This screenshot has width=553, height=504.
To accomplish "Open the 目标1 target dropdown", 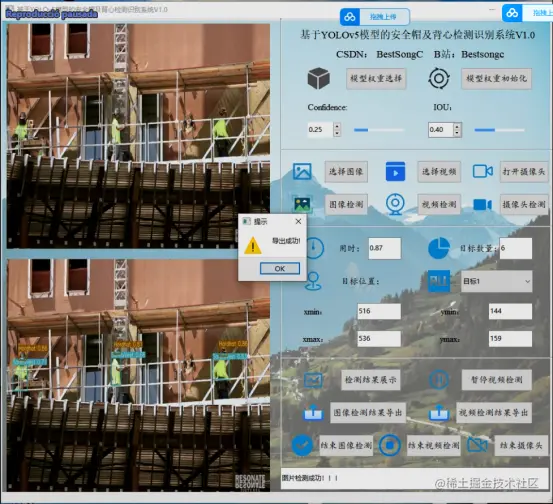I will [x=496, y=281].
